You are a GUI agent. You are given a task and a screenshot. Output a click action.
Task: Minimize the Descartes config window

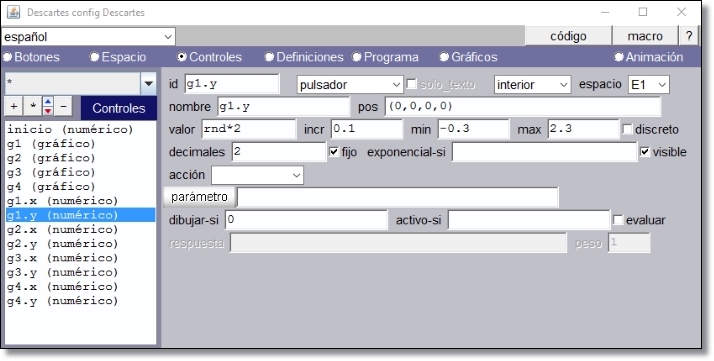(605, 12)
